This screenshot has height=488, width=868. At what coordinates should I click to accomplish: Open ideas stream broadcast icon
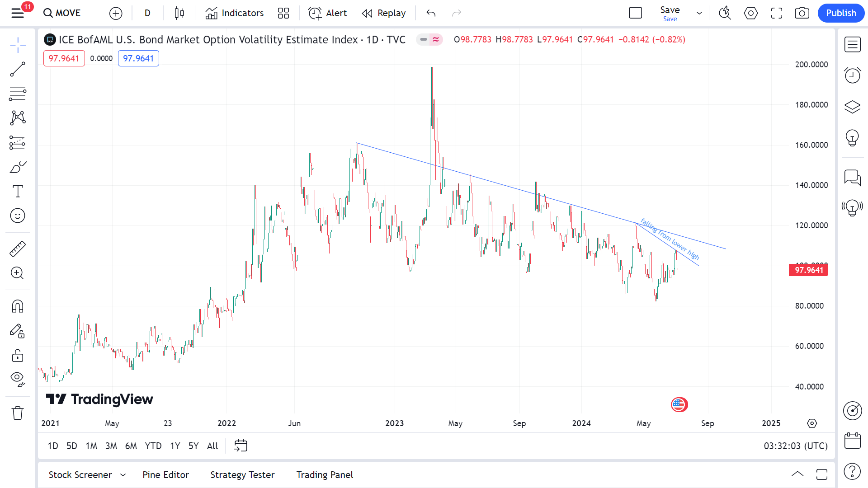(852, 208)
